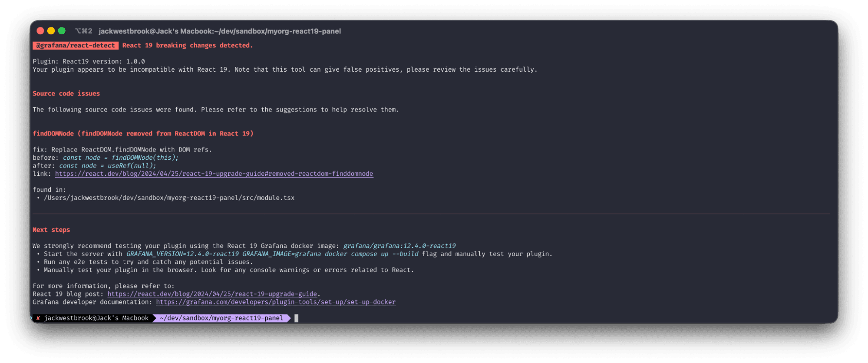Screen dimensions: 868x363
Task: Click the red x error status in prompt
Action: click(38, 318)
